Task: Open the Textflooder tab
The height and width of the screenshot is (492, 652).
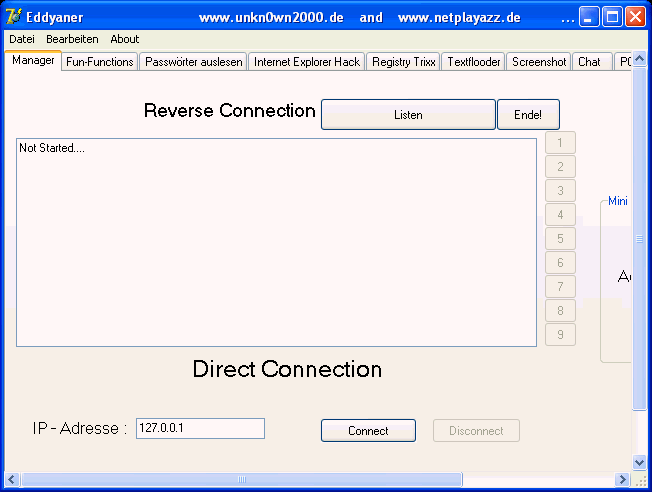Action: (473, 62)
